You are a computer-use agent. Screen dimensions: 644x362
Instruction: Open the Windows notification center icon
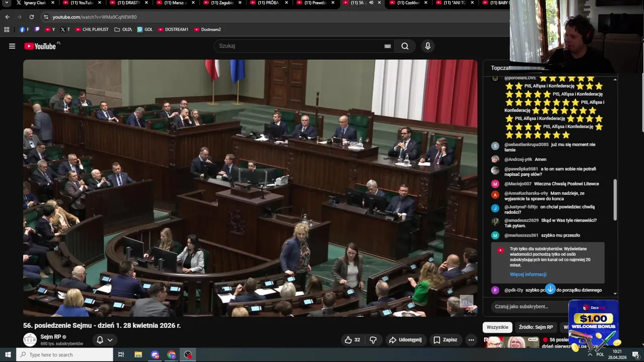pyautogui.click(x=635, y=355)
